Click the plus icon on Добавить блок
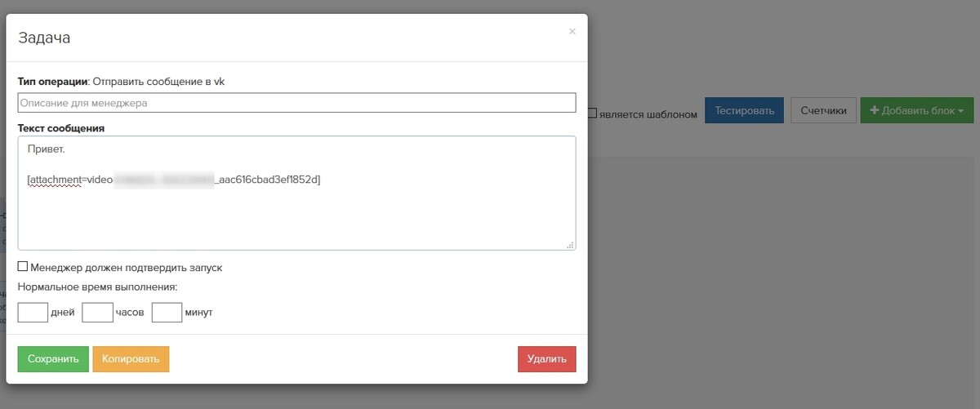The width and height of the screenshot is (980, 409). 875,110
